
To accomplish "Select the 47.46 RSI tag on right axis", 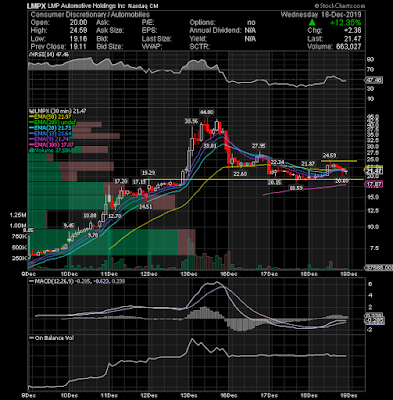I will coord(375,80).
